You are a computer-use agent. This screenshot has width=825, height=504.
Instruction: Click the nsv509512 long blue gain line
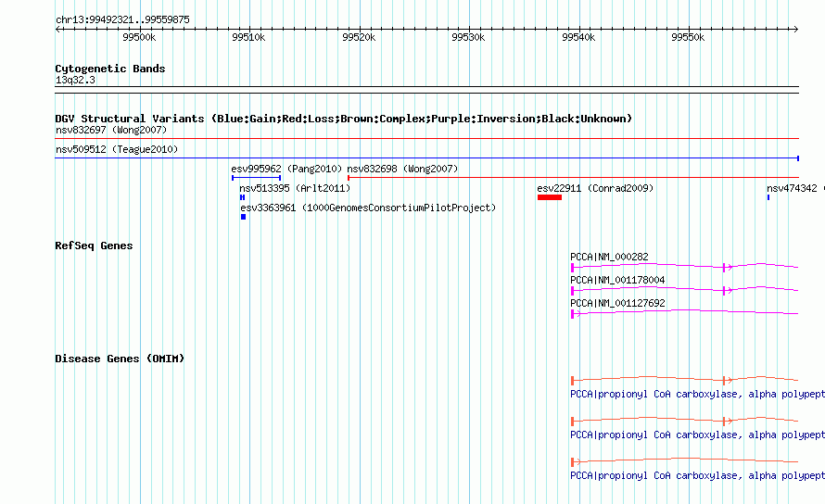coord(426,158)
